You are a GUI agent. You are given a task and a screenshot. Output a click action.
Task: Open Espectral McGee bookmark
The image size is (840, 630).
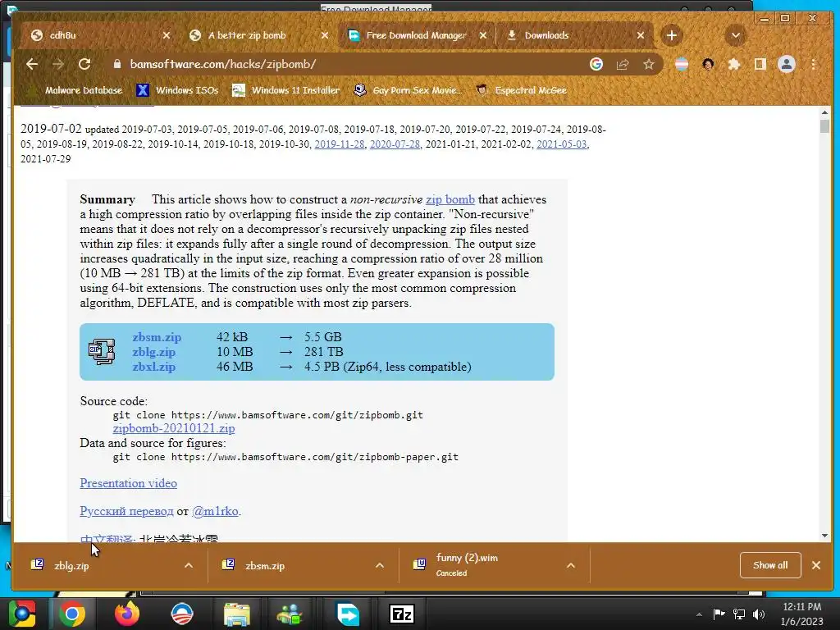pyautogui.click(x=521, y=90)
